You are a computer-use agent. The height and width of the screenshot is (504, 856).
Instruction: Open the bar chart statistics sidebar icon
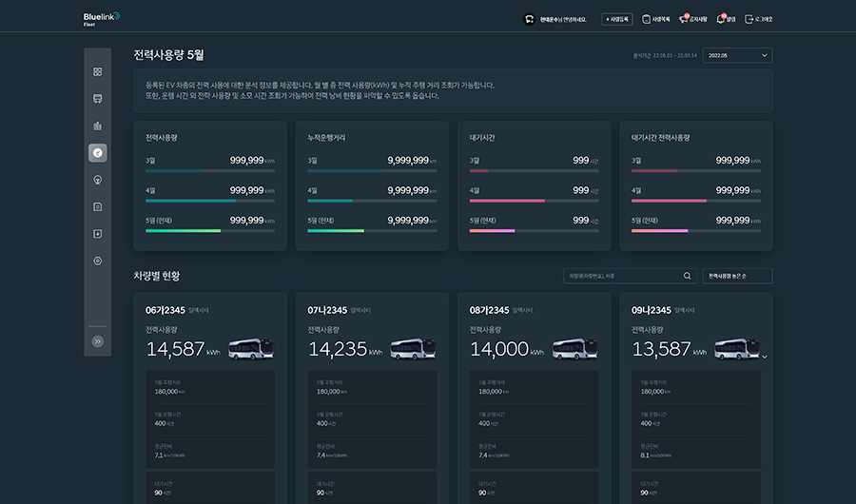coord(97,126)
